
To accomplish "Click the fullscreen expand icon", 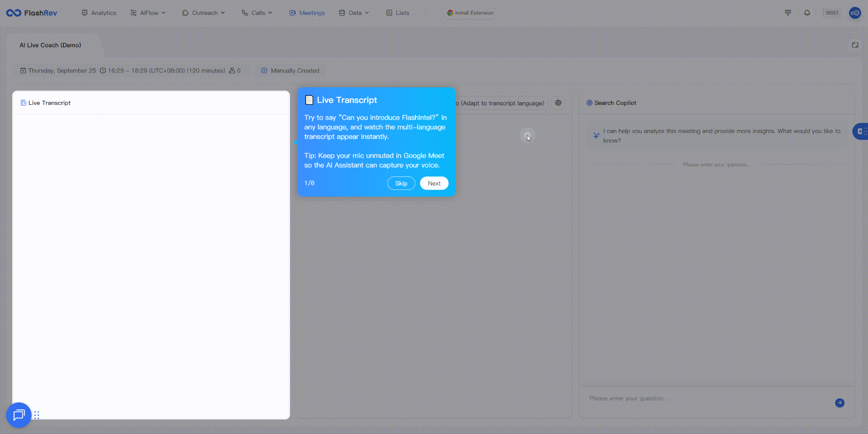I will pyautogui.click(x=855, y=45).
